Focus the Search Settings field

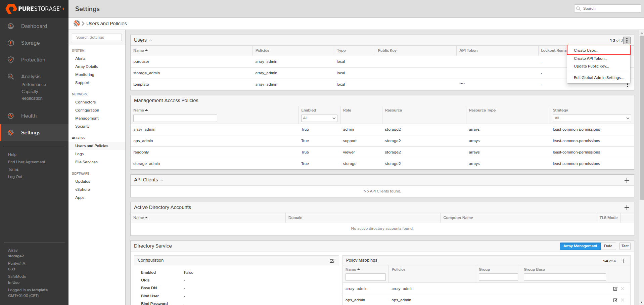click(97, 37)
